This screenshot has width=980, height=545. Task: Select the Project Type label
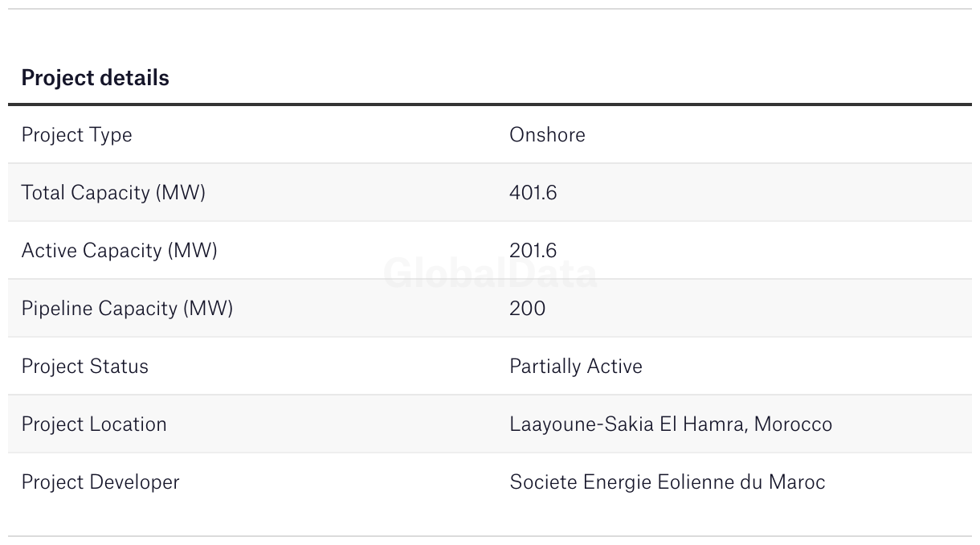click(76, 134)
